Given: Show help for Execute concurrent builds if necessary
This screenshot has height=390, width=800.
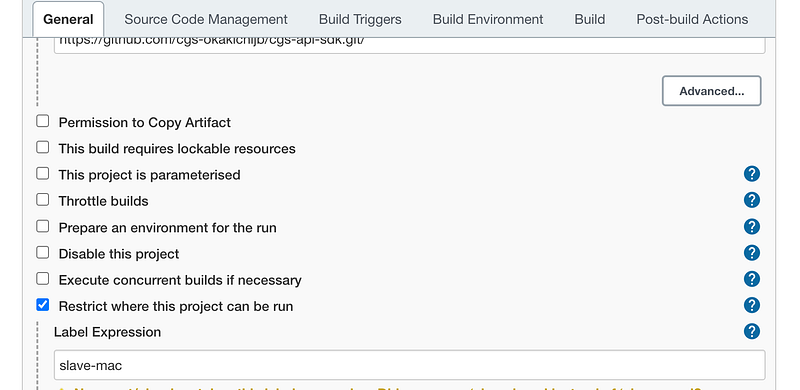Looking at the screenshot, I should (x=752, y=279).
